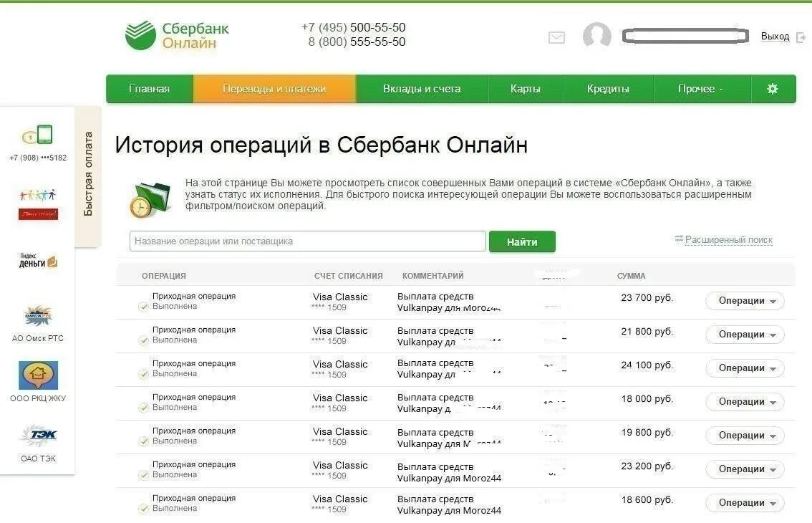Open the Кредиты tab
Screen dimensions: 812x523
[x=608, y=89]
